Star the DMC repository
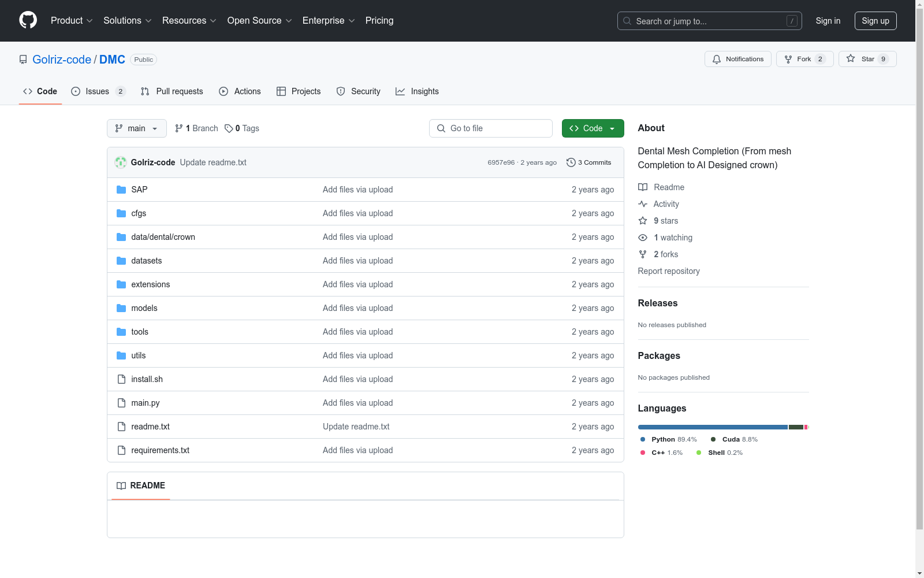924x578 pixels. pyautogui.click(x=867, y=59)
